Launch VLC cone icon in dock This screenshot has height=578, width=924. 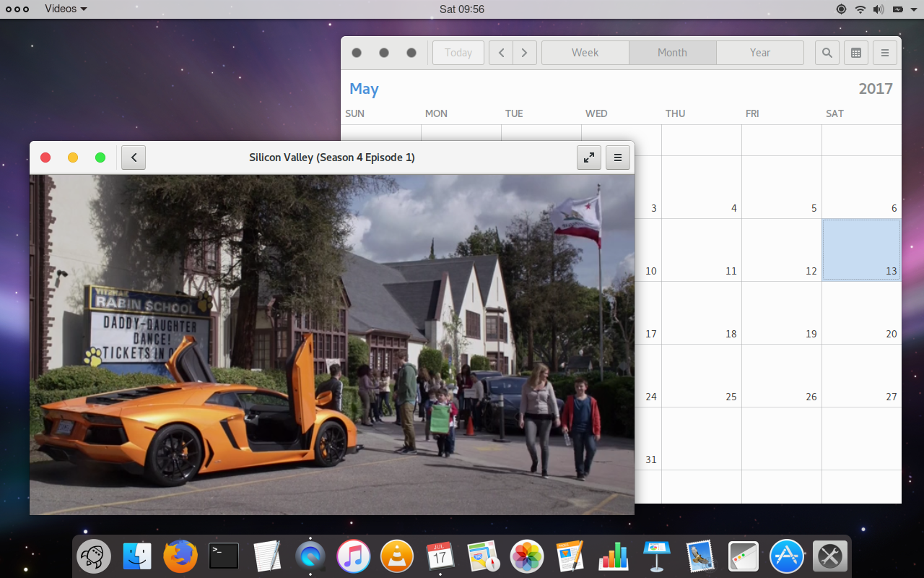(x=397, y=556)
